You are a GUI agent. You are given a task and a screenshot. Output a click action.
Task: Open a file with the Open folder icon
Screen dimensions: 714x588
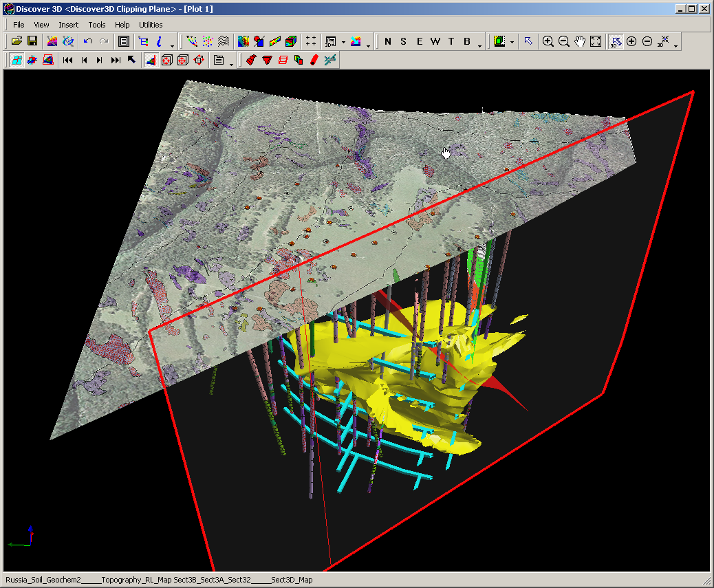17,41
